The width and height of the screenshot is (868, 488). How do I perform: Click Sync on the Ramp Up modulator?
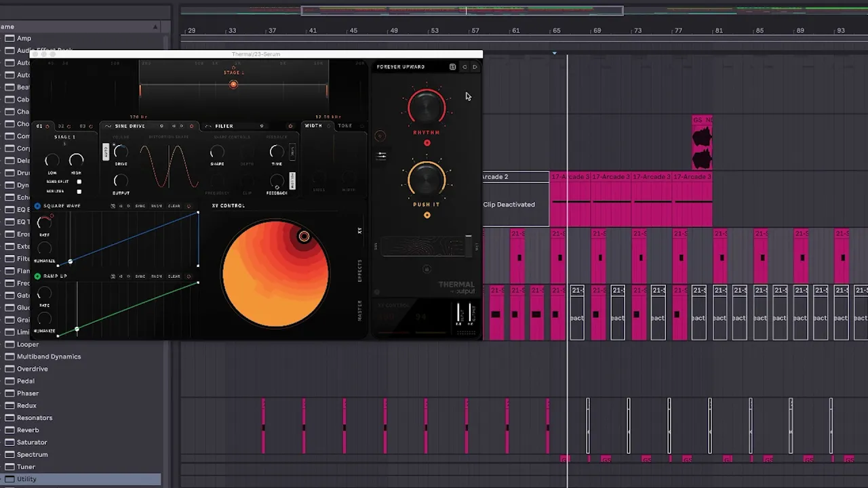click(140, 277)
